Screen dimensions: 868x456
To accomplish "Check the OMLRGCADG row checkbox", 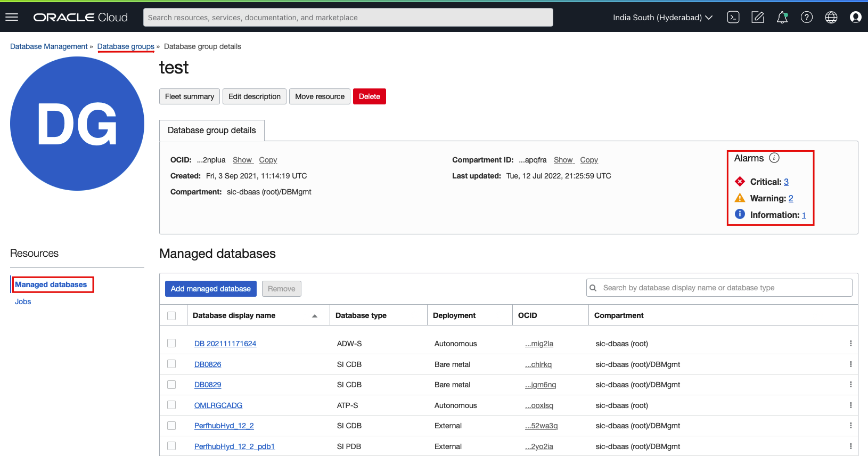I will (x=171, y=405).
